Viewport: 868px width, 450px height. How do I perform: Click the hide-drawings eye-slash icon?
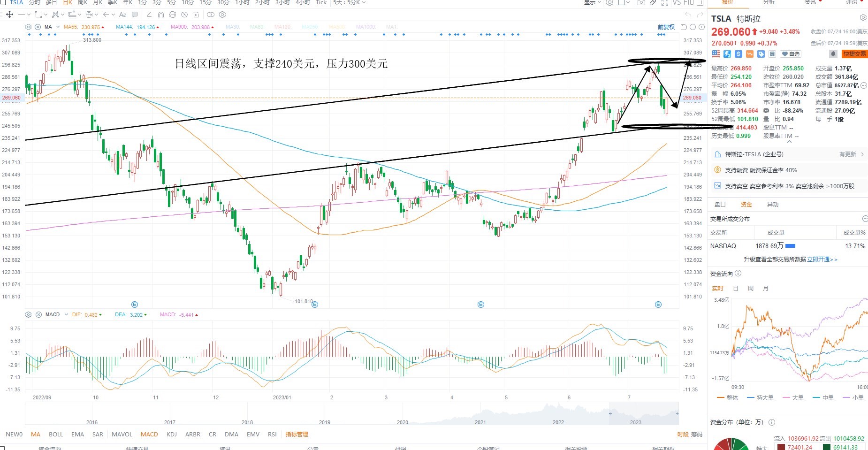click(184, 15)
